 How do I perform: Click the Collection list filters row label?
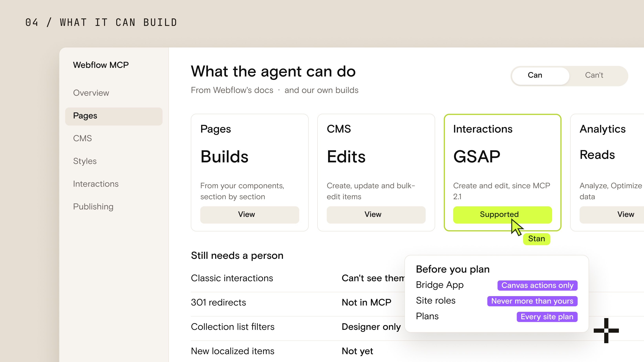tap(233, 327)
